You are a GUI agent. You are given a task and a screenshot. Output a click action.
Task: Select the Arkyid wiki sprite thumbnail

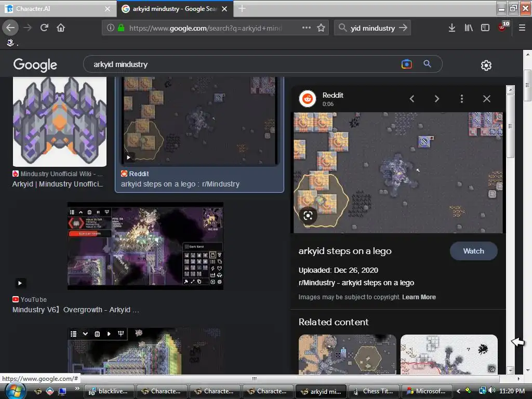59,122
